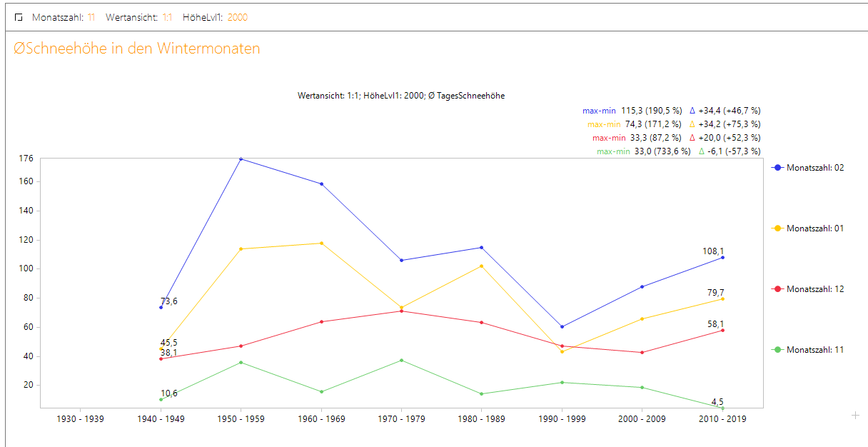Open the Wertansicht filter value 1:1
Viewport: 868px width, 447px height.
point(166,17)
